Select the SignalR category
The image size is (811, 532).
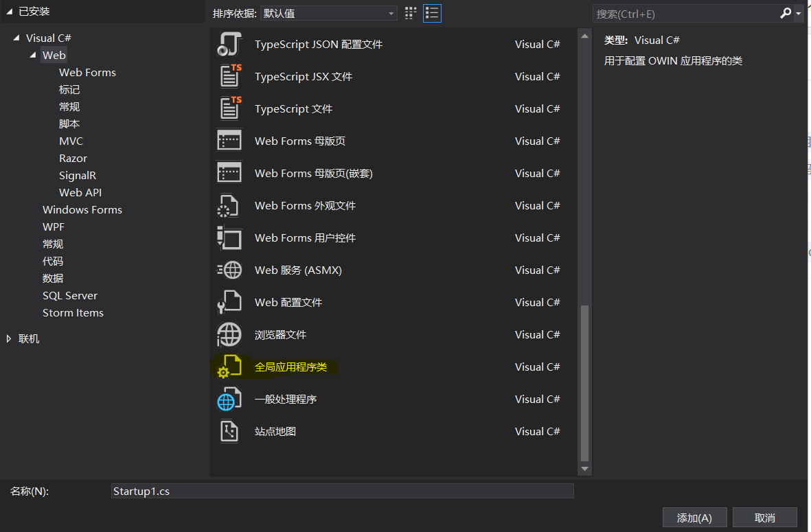click(78, 175)
